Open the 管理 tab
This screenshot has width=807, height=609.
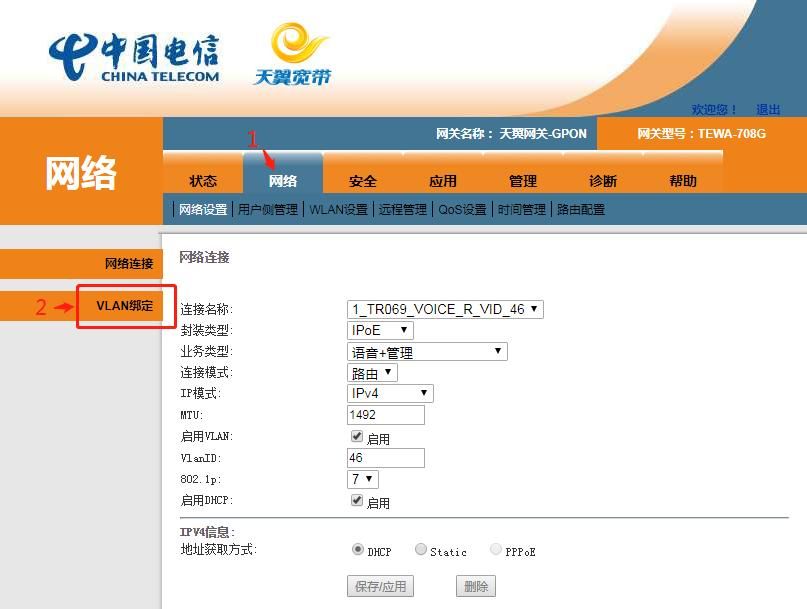pos(522,181)
